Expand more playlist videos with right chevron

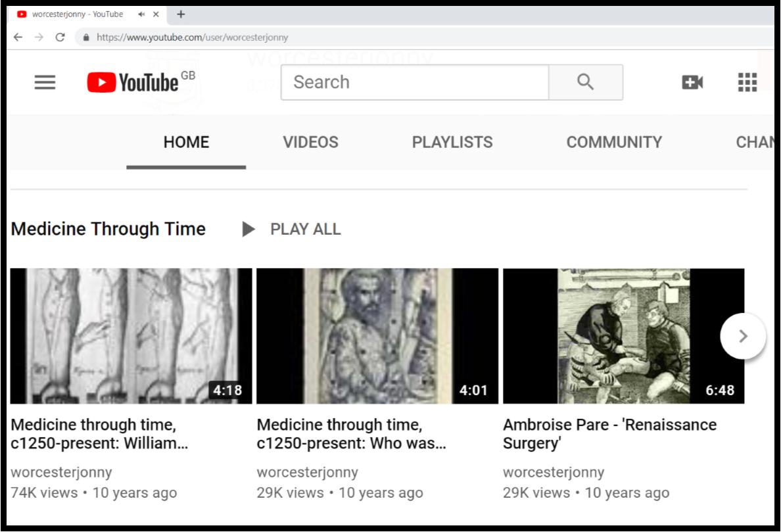(x=743, y=335)
